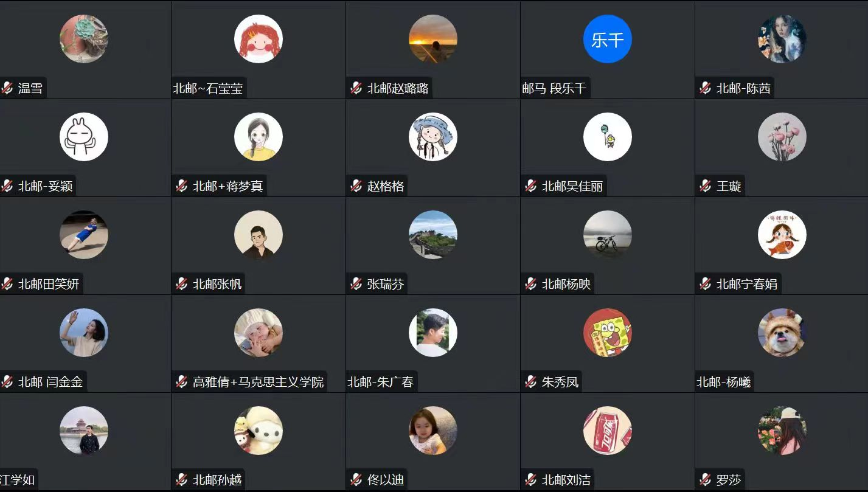
Task: Click muted mic icon beside 北邮刘洁
Action: 531,480
